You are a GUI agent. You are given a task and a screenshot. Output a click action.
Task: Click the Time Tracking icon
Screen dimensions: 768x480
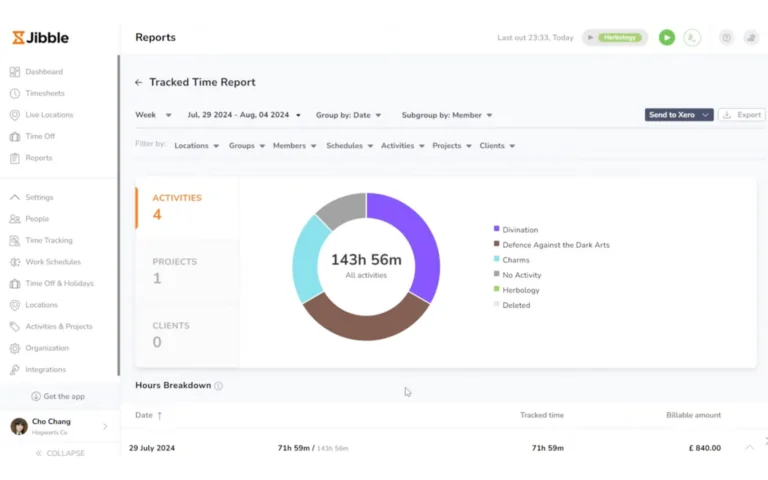15,240
